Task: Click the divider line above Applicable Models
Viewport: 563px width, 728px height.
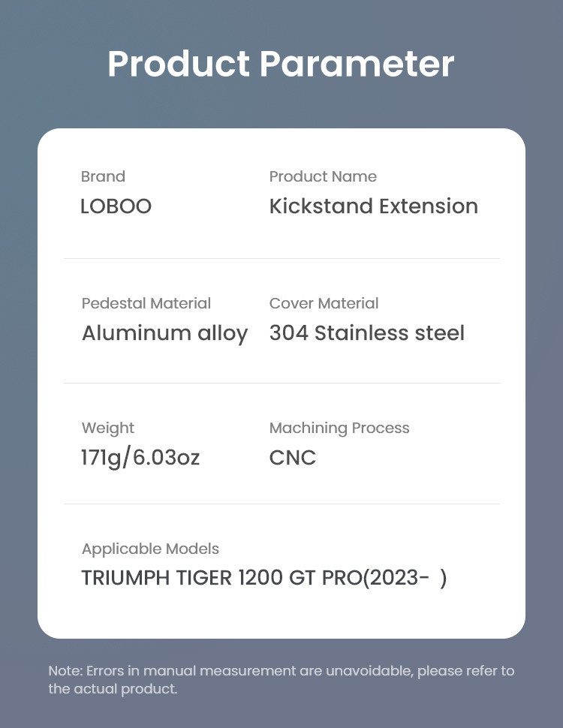Action: 281,504
